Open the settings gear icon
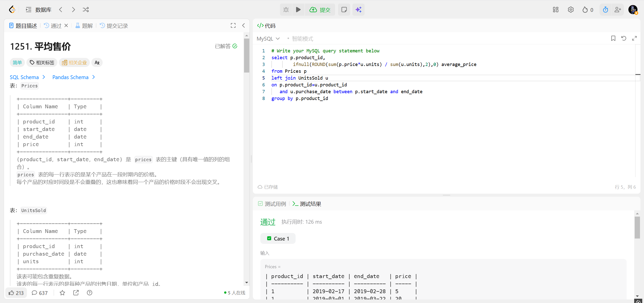644x303 pixels. pos(571,10)
